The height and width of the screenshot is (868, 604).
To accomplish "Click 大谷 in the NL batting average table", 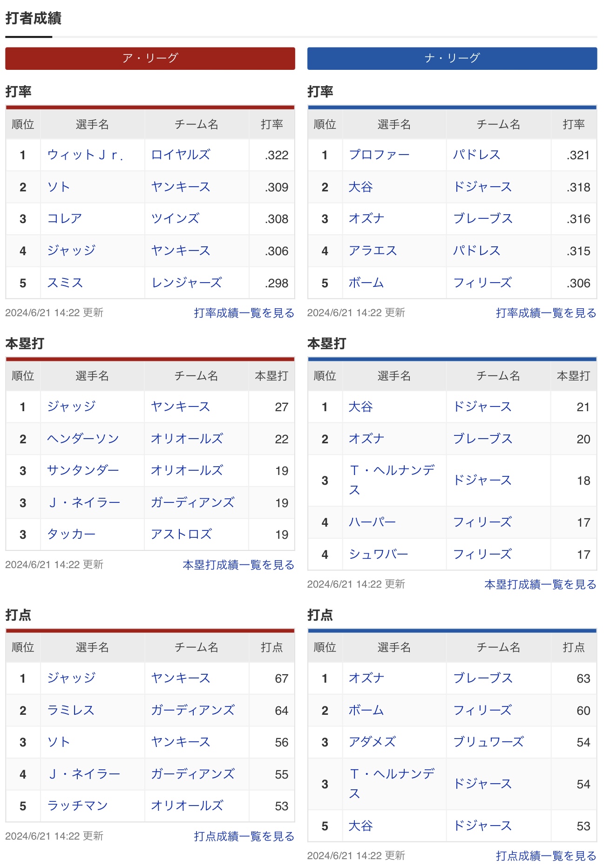I will 361,187.
